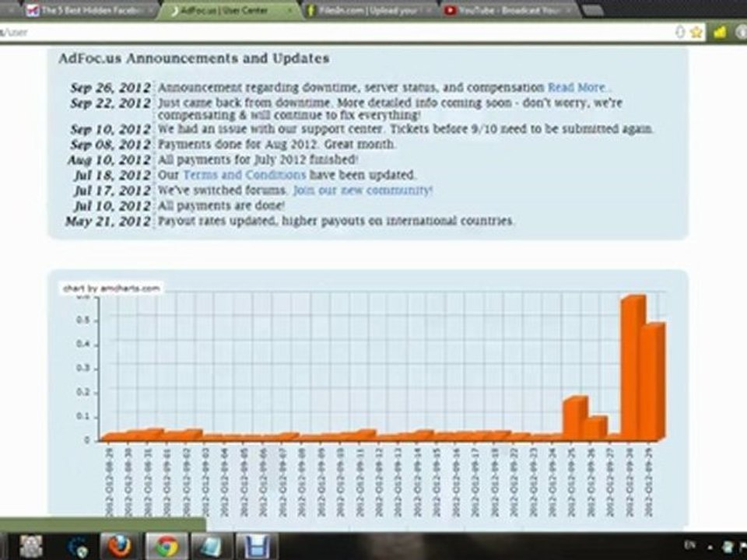The width and height of the screenshot is (747, 560).
Task: Open Firefox from the taskbar
Action: 119,546
